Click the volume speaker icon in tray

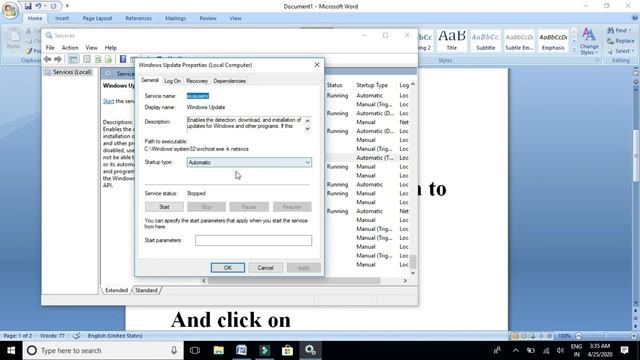click(x=560, y=350)
